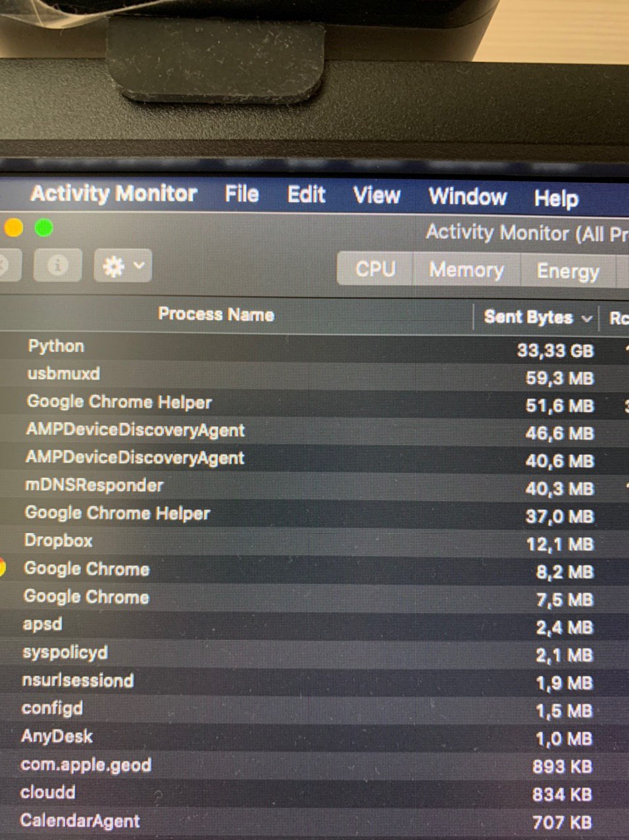Open the File menu

click(241, 194)
